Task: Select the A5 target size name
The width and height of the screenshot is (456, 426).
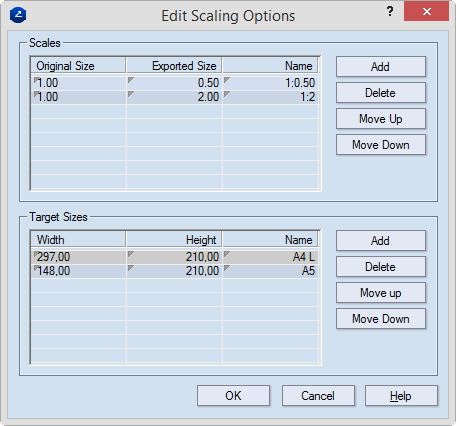Action: tap(271, 271)
